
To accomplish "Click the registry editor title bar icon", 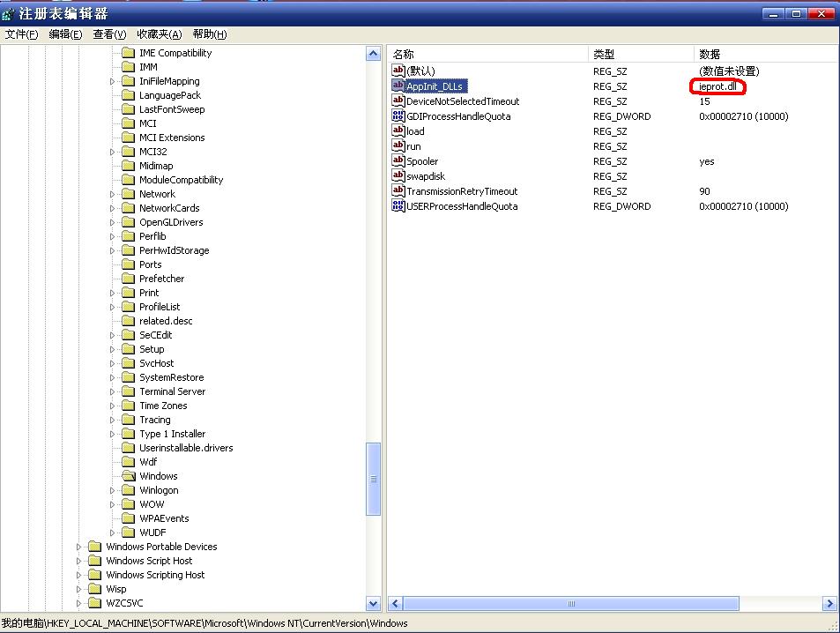I will click(x=8, y=13).
